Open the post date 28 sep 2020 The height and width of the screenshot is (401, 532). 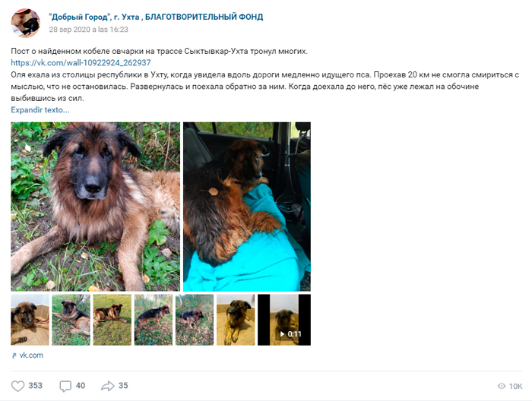(x=89, y=30)
